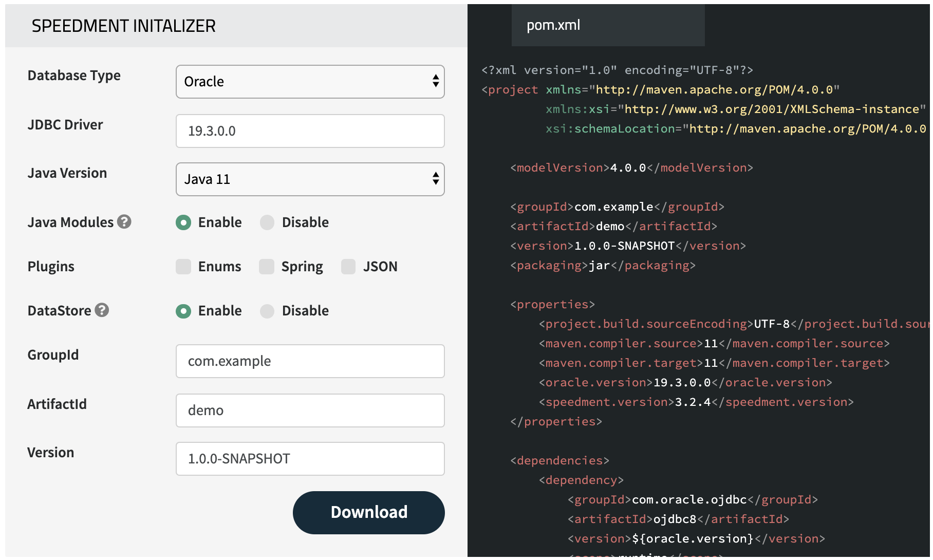The height and width of the screenshot is (560, 933).
Task: Click the opening dependencies tag
Action: pyautogui.click(x=559, y=461)
